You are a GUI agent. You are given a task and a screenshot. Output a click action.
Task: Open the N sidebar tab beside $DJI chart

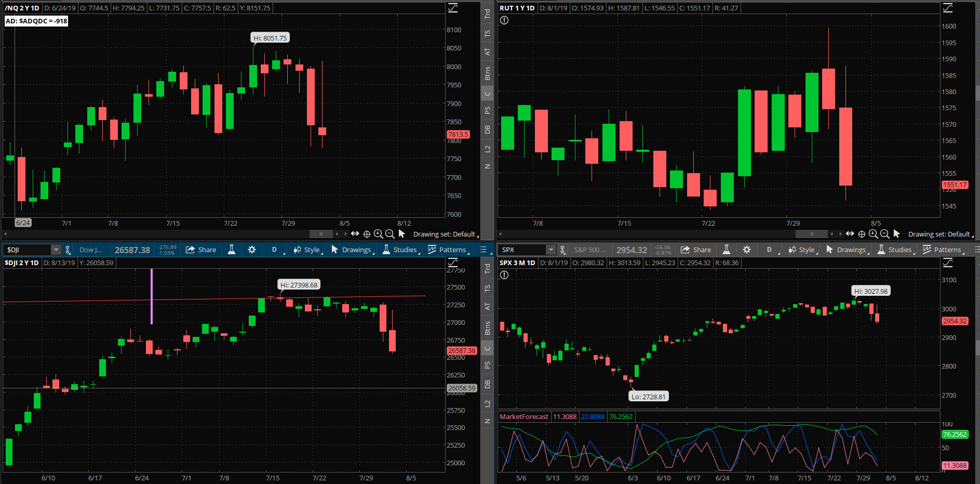[487, 421]
